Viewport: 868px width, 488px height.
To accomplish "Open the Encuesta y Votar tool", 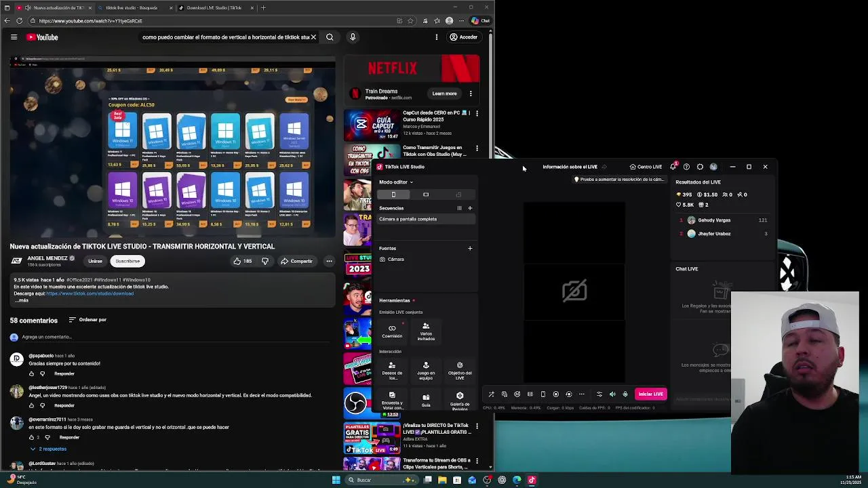I will click(x=392, y=401).
